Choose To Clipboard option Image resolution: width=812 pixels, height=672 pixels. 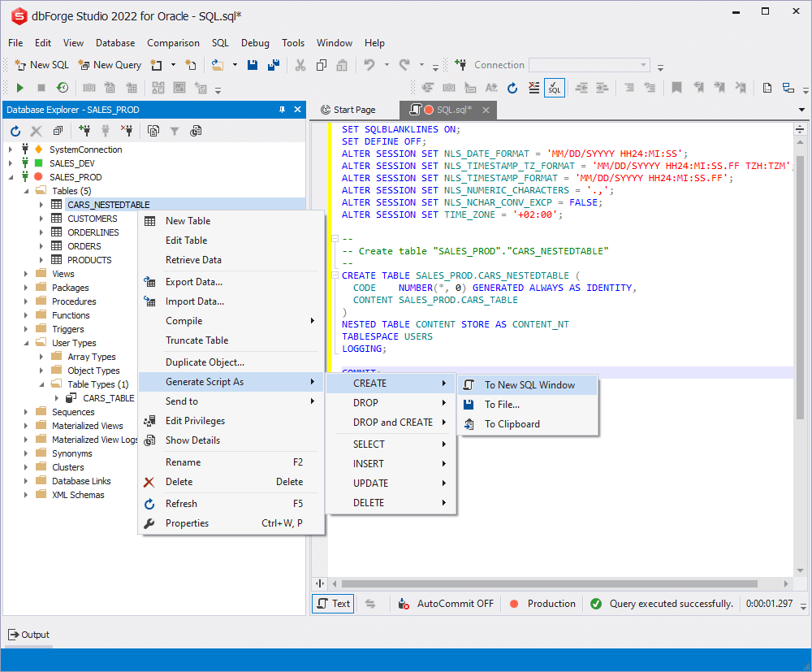[x=529, y=424]
